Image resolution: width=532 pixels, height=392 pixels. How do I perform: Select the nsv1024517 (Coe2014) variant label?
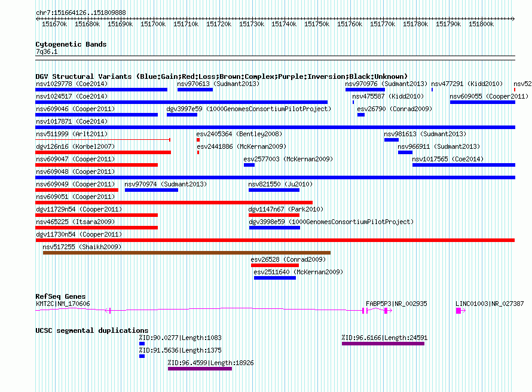[x=72, y=96]
